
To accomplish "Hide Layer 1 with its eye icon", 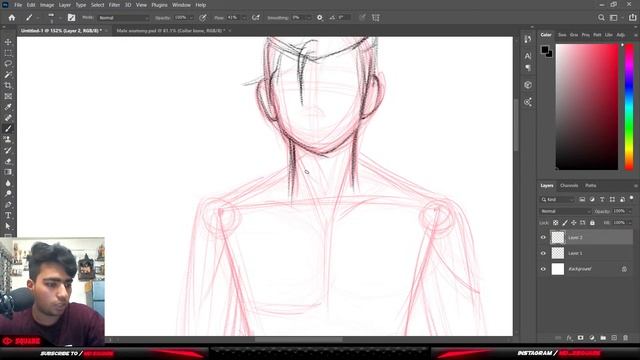I will [x=543, y=253].
